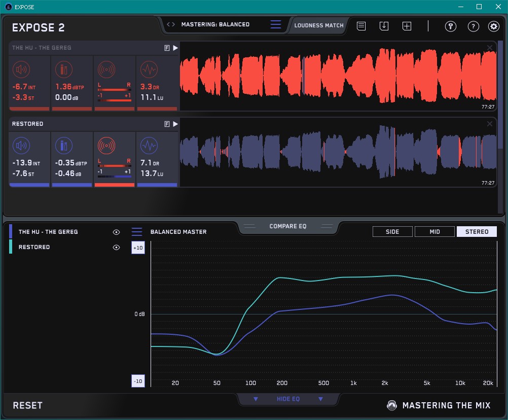508x420 pixels.
Task: Toggle visibility of The Hu - The Gereg EQ curve
Action: [117, 232]
